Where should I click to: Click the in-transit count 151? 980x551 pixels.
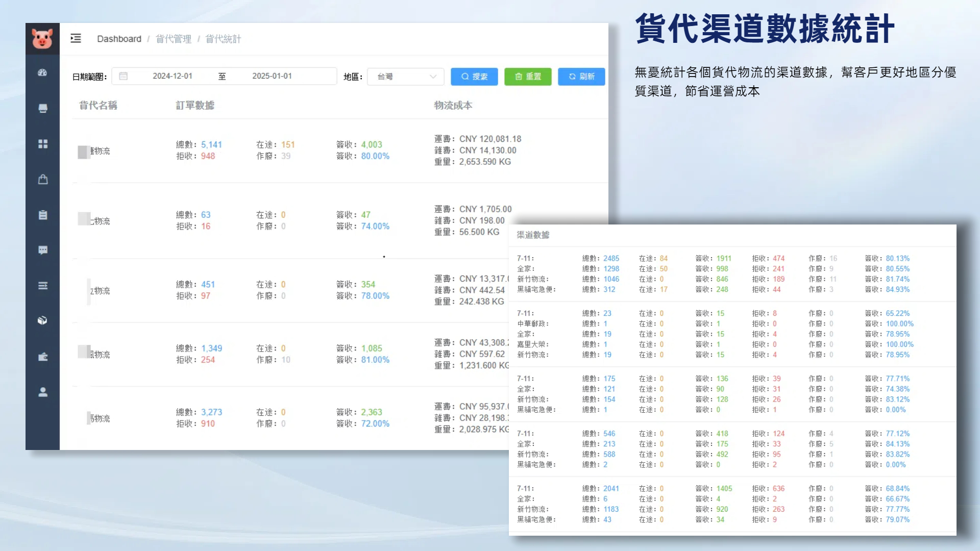pos(288,145)
